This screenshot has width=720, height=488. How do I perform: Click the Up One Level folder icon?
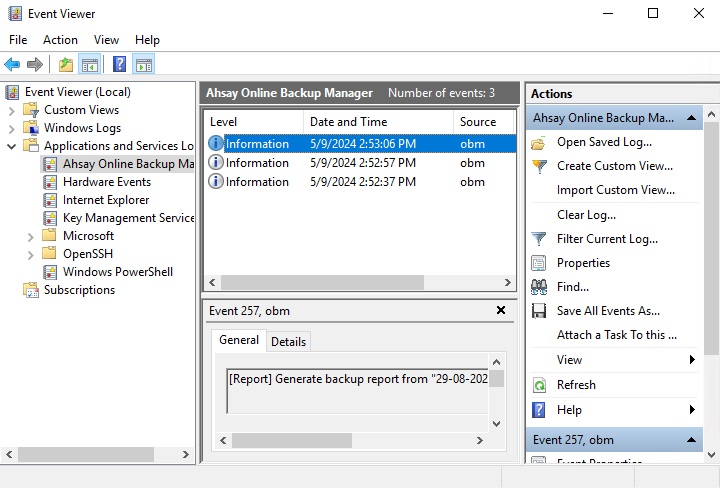tap(66, 65)
